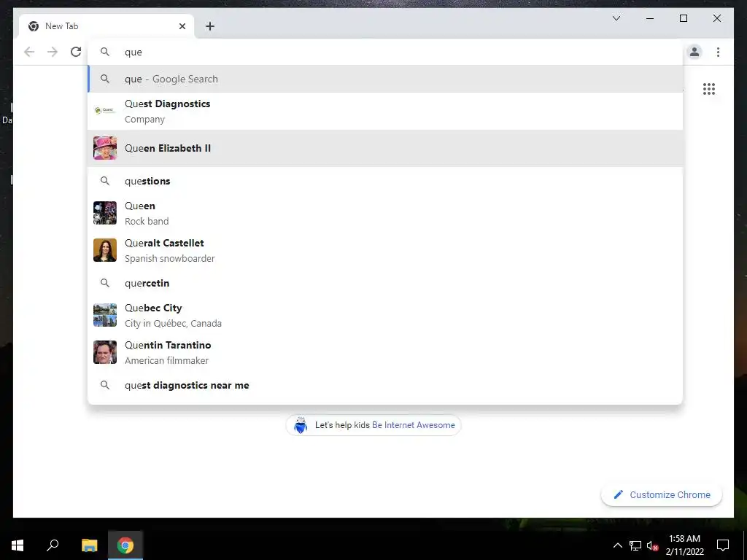Click the search icon in the address bar

(x=105, y=52)
